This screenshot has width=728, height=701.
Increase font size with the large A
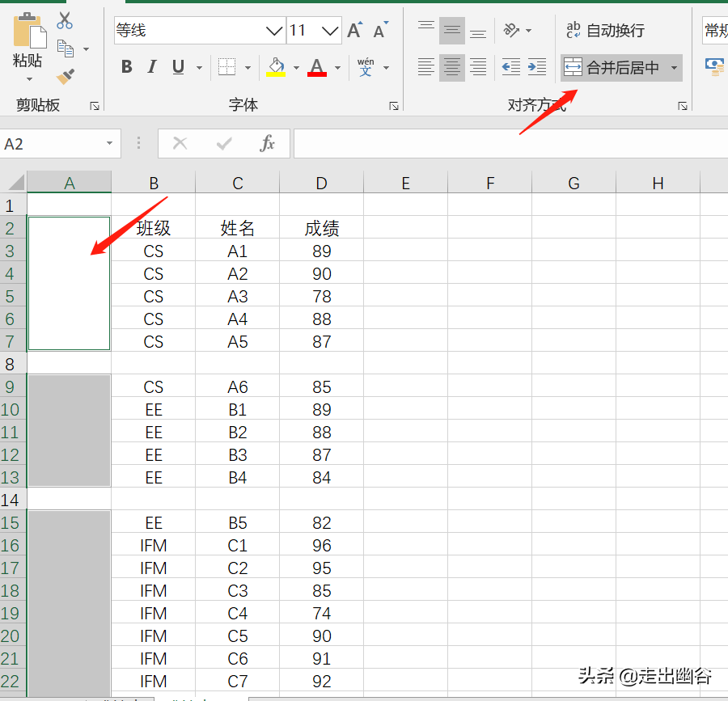[355, 30]
